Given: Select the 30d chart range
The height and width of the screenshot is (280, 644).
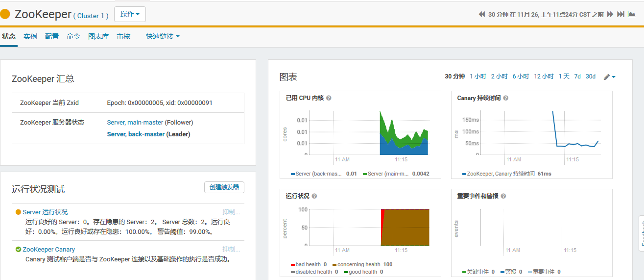Looking at the screenshot, I should click(x=591, y=76).
